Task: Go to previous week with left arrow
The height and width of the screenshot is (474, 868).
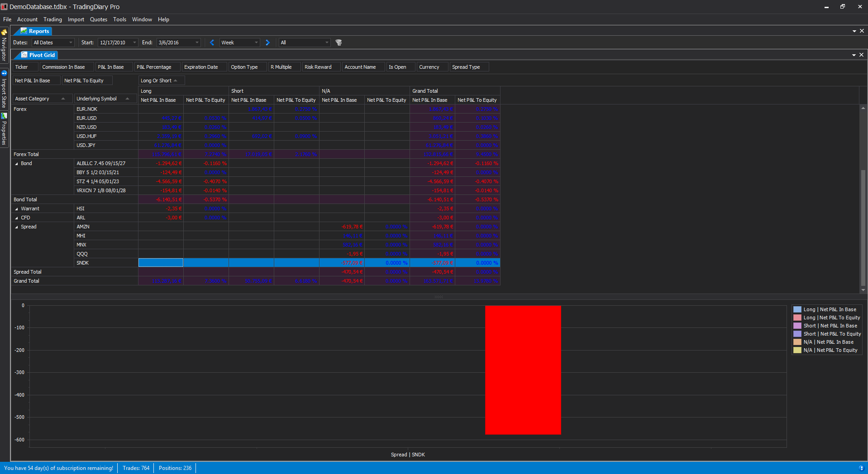Action: [x=212, y=43]
